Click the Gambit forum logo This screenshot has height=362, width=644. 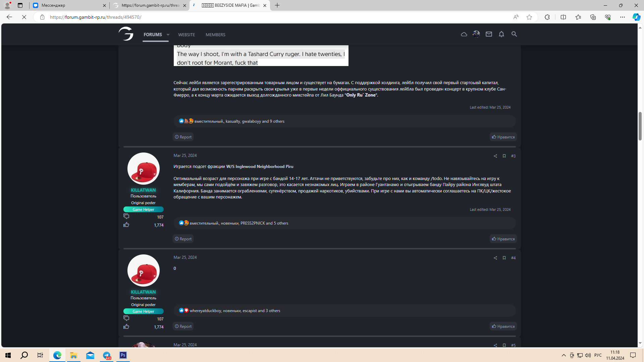pos(126,34)
